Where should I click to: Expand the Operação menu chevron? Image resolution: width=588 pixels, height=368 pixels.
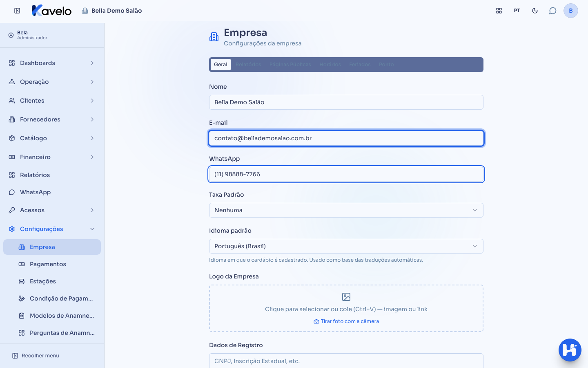pos(92,82)
